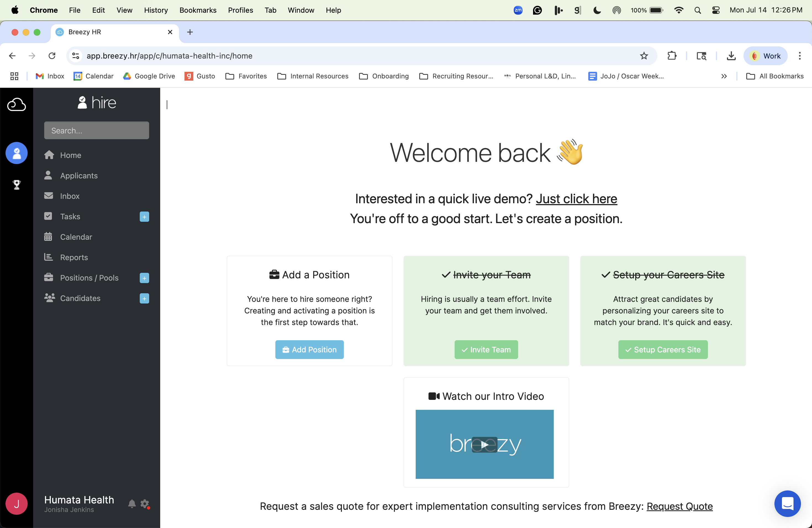Play the Breezy intro video
Screen dimensions: 812x528
pos(484,444)
